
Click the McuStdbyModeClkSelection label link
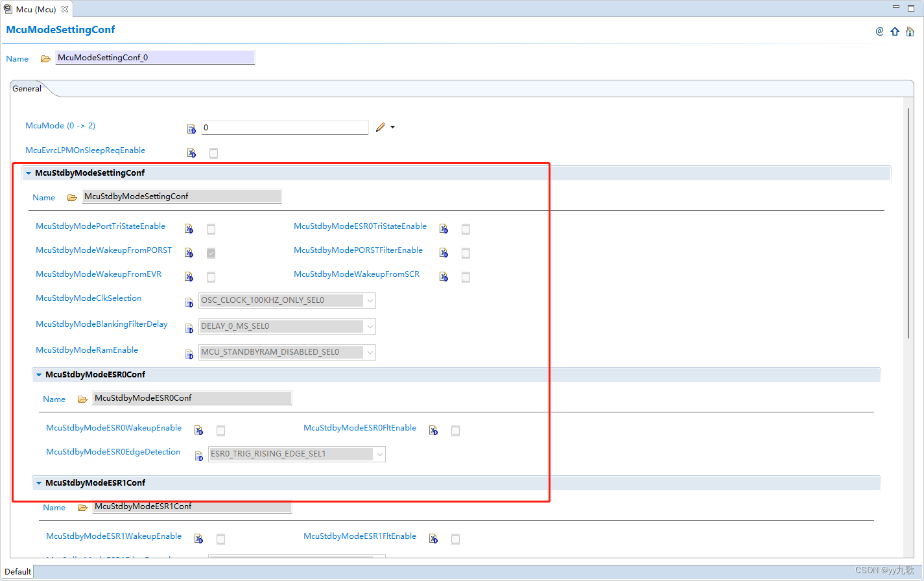(x=89, y=298)
